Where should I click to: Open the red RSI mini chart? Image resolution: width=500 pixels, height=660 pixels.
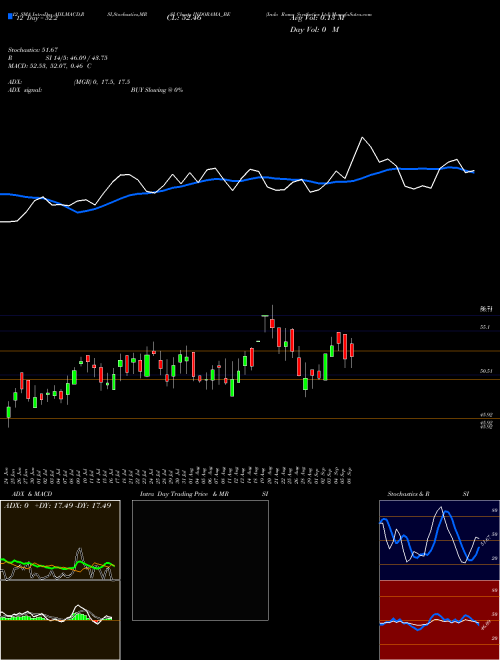[439, 620]
